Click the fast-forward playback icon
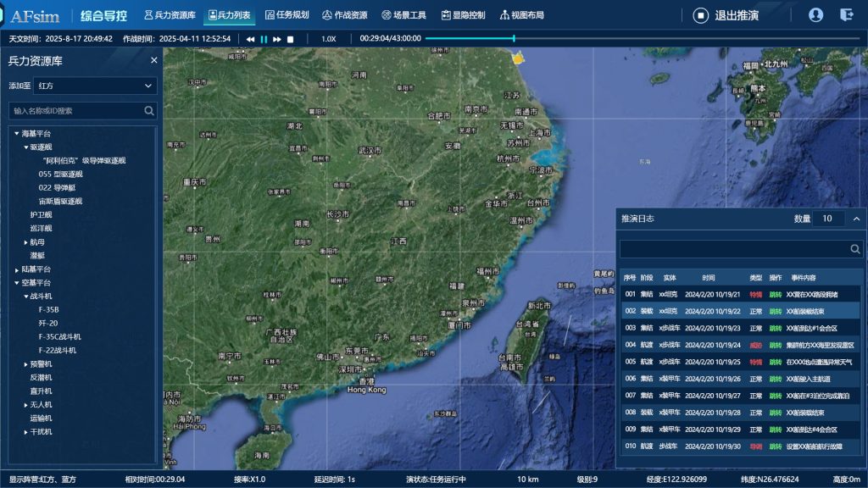The image size is (868, 488). tap(276, 39)
